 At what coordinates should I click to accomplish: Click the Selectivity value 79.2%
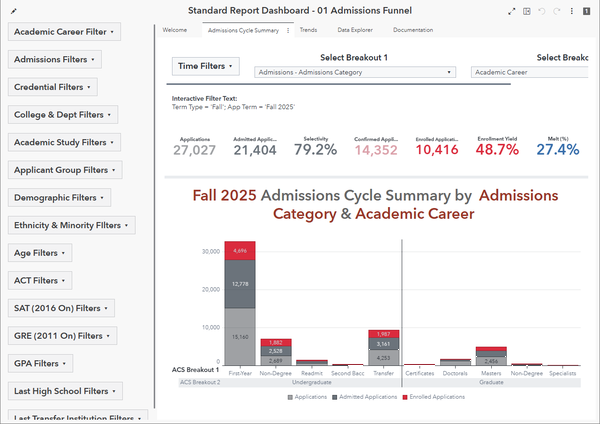(x=316, y=150)
